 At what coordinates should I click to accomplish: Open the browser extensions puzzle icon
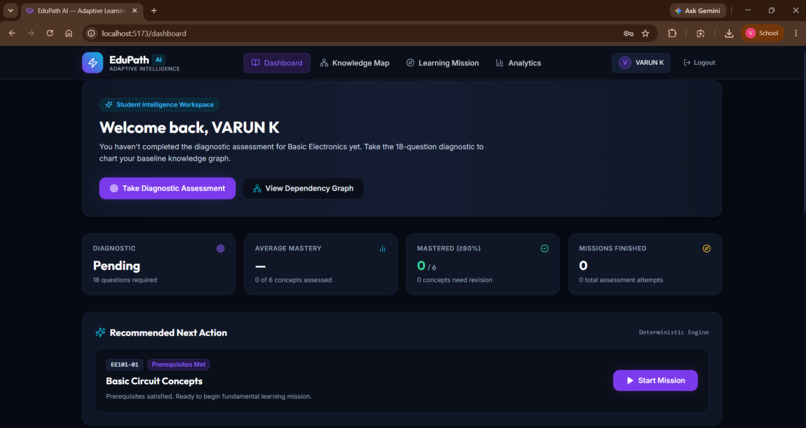coord(672,33)
